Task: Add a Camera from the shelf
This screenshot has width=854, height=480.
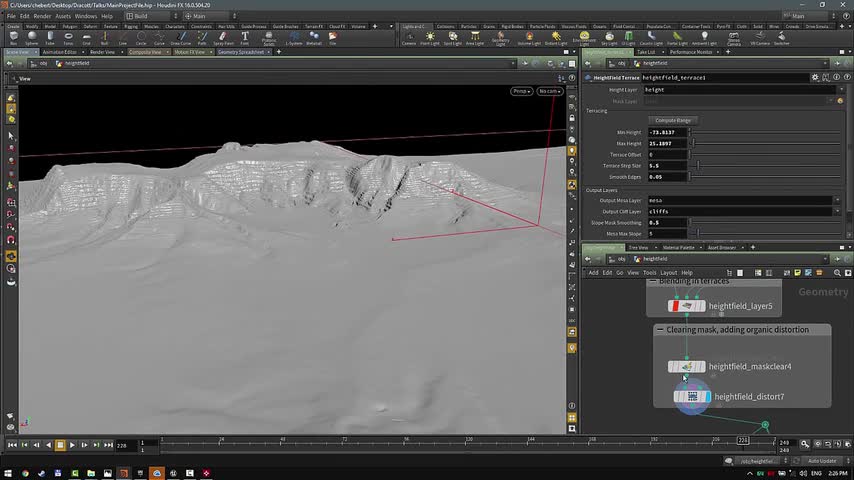Action: coord(408,38)
